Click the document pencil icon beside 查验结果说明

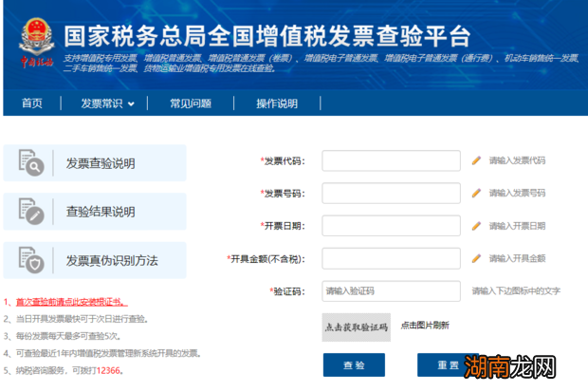pos(31,211)
